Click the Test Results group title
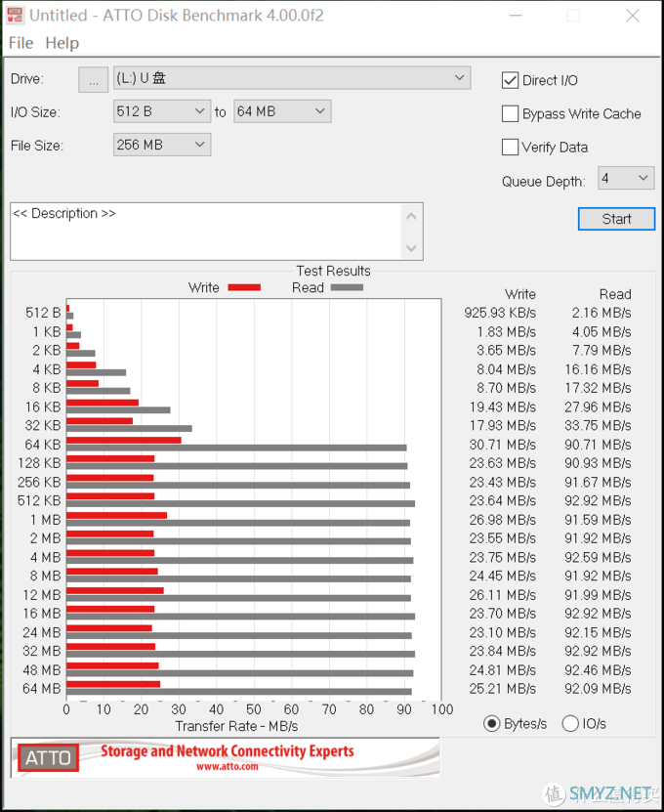Screen dimensions: 664x812 tap(333, 271)
